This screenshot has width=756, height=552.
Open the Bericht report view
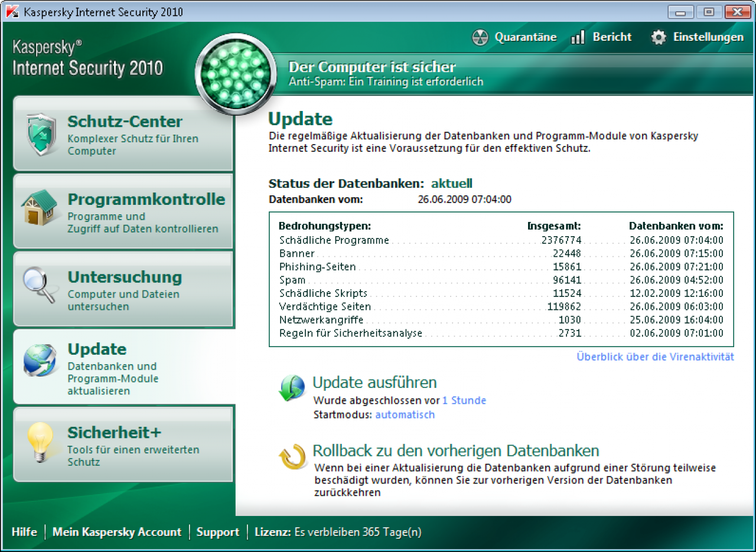click(601, 37)
